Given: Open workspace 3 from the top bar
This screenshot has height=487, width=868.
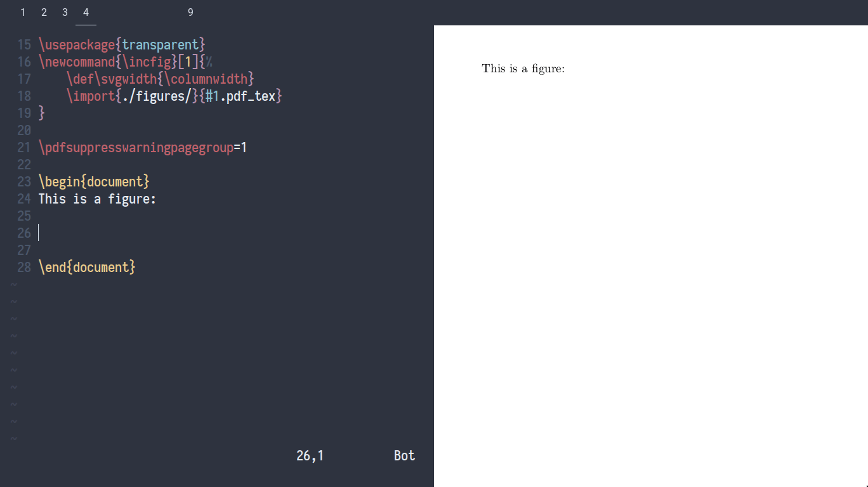Looking at the screenshot, I should (x=64, y=11).
